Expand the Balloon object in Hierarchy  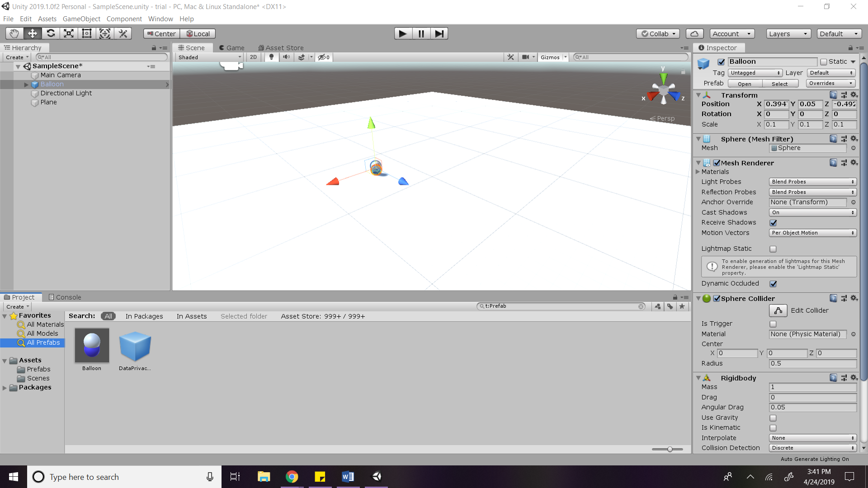point(26,84)
